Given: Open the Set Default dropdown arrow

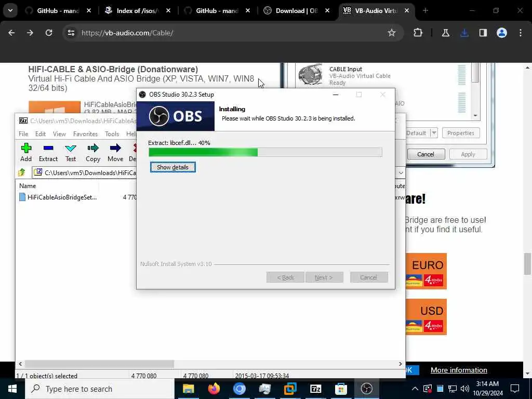Looking at the screenshot, I should click(x=434, y=133).
